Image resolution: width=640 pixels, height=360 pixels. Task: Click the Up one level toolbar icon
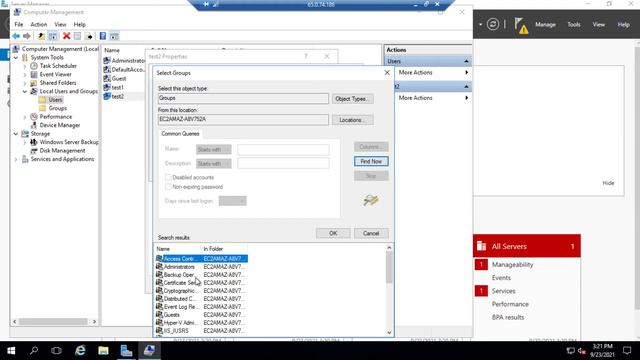click(41, 36)
